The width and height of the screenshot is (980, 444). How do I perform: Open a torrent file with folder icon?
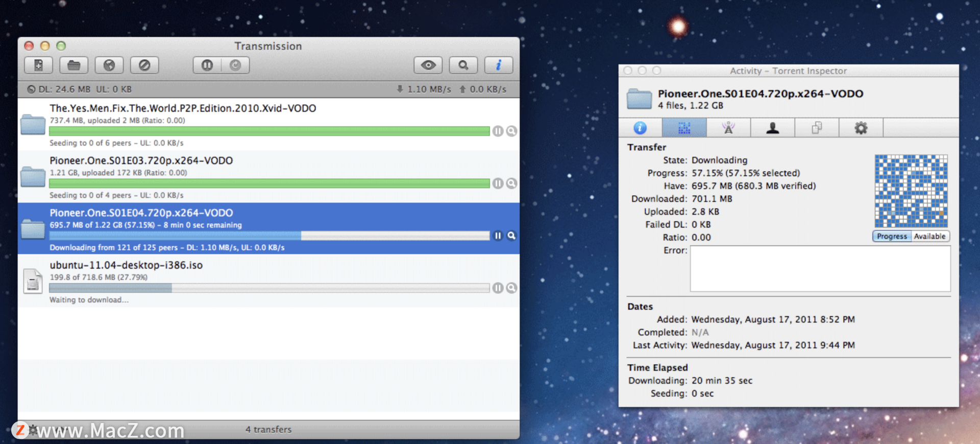click(x=73, y=65)
